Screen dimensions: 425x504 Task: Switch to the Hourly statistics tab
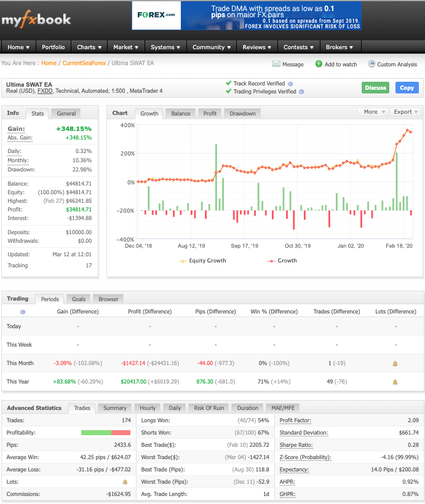click(148, 408)
